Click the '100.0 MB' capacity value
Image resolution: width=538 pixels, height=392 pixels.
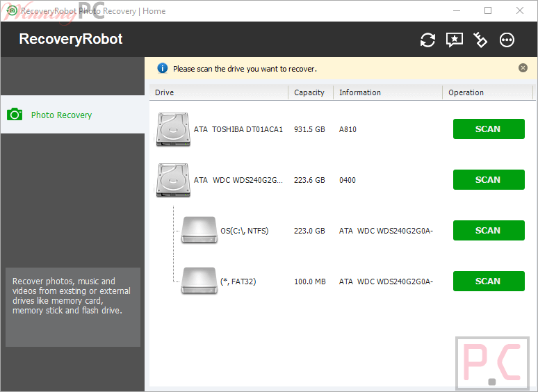point(310,281)
